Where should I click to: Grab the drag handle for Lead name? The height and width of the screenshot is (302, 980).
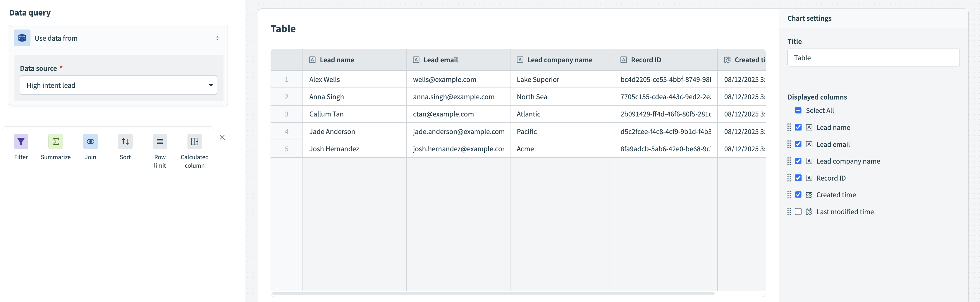tap(789, 127)
